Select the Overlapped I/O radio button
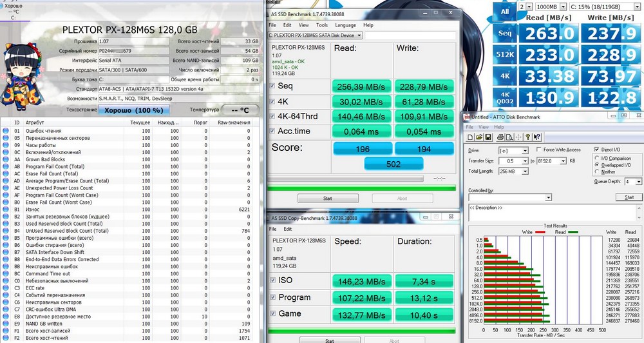The width and height of the screenshot is (644, 343). pyautogui.click(x=597, y=165)
